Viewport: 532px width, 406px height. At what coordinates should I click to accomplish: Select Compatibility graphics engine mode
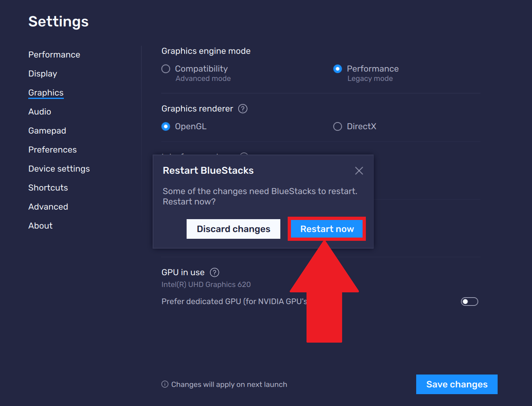point(166,69)
